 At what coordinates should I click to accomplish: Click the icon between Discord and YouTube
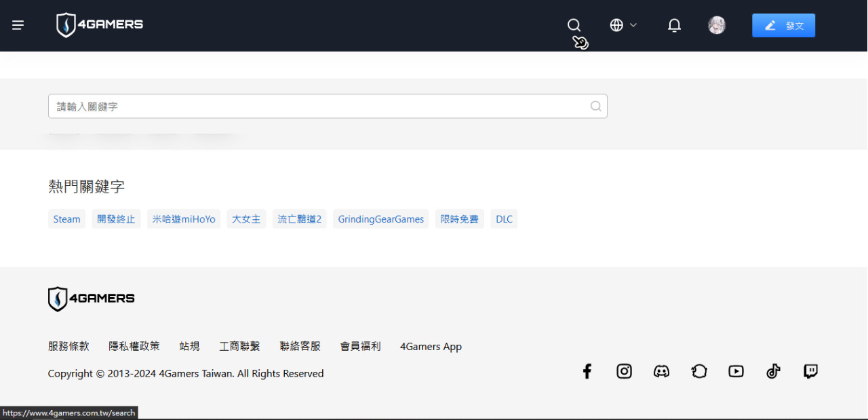click(698, 371)
